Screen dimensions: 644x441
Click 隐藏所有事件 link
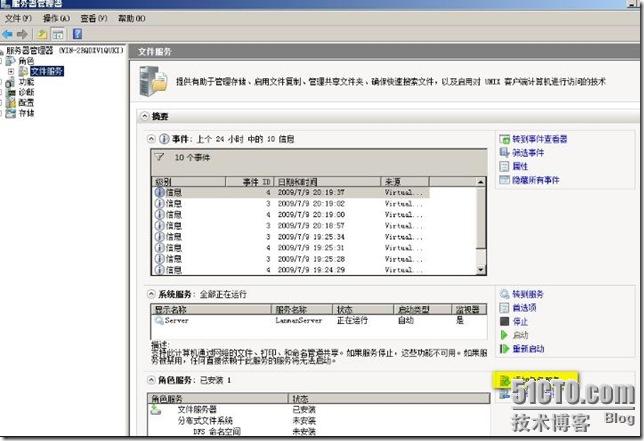536,180
